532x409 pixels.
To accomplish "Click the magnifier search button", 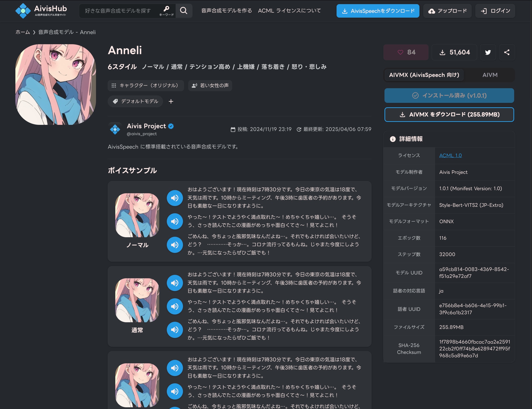I will tap(184, 11).
